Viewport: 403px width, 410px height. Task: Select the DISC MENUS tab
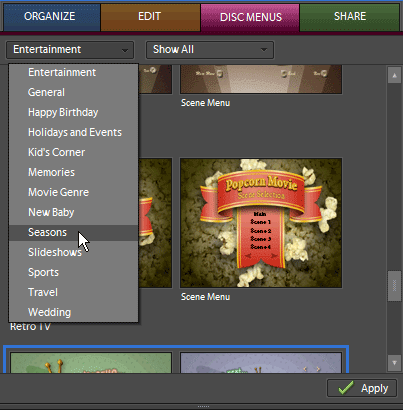click(250, 17)
